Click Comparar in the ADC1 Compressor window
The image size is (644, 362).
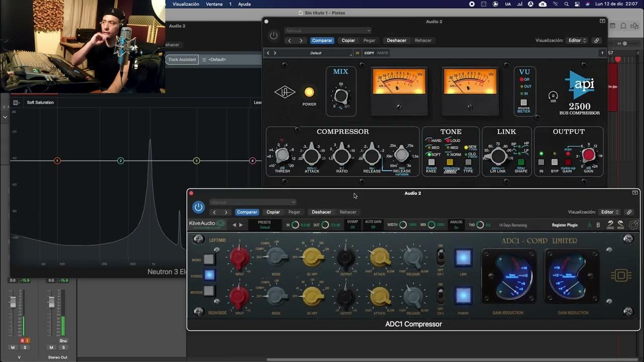247,212
